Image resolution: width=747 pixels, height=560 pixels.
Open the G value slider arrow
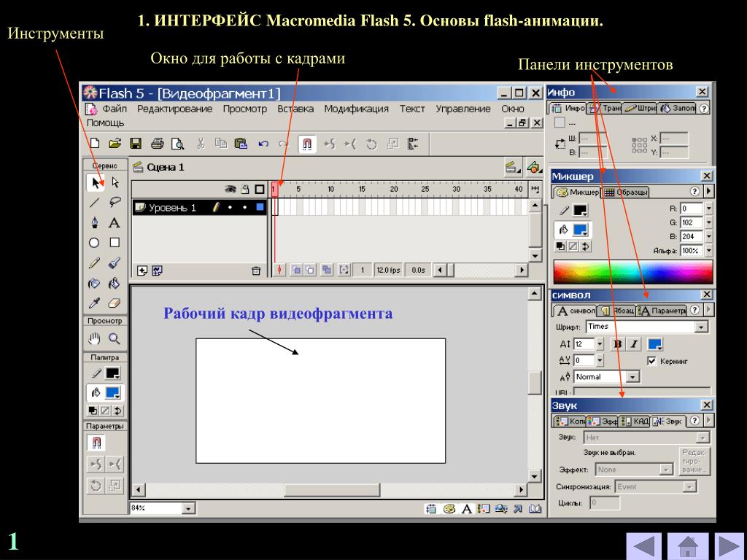pos(709,222)
